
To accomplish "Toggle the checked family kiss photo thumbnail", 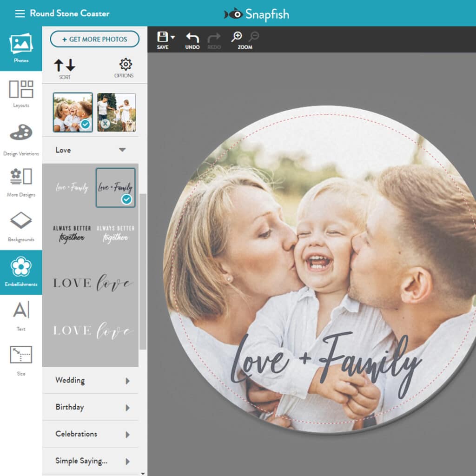I will coord(73,112).
